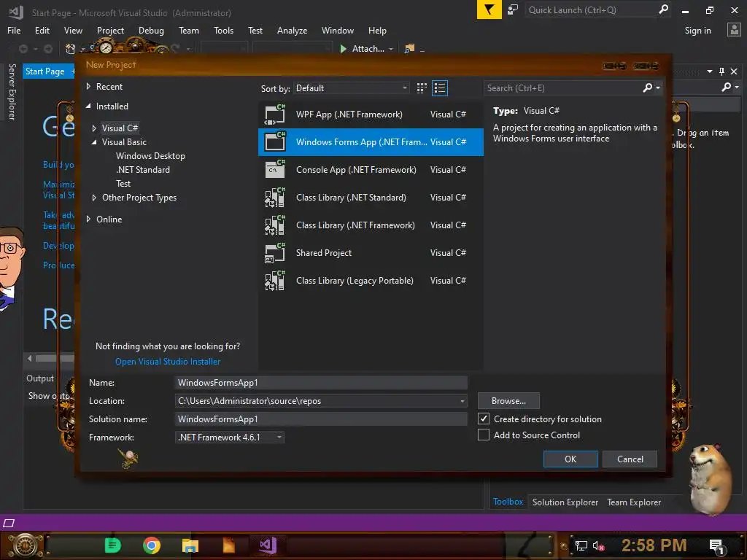The width and height of the screenshot is (747, 560).
Task: Expand the Recent node
Action: (x=88, y=86)
